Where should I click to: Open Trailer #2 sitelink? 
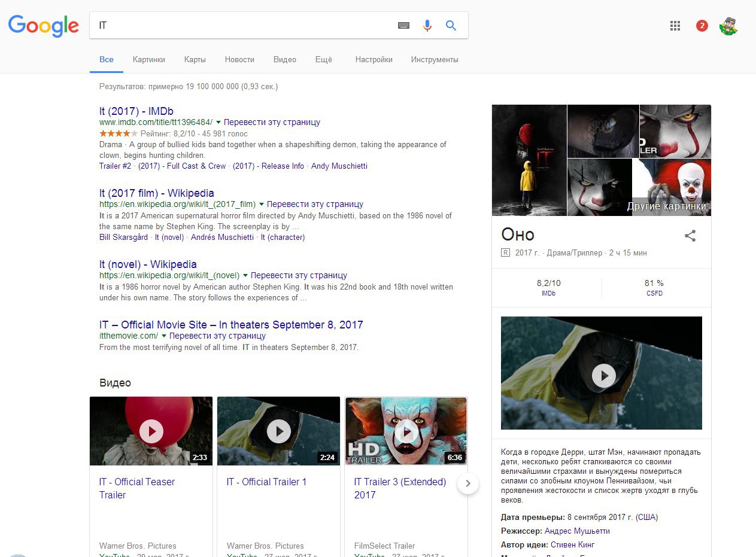pyautogui.click(x=115, y=166)
